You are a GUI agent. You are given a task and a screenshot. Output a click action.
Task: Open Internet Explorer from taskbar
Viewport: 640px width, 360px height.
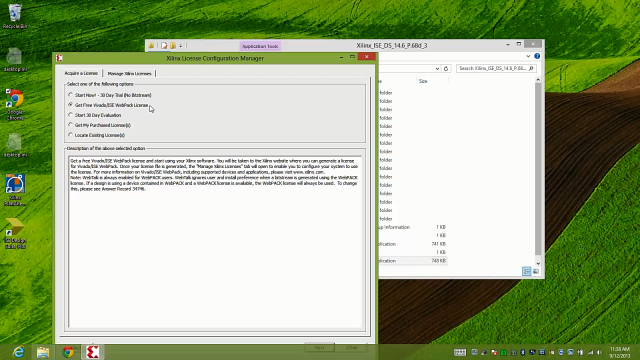pos(18,352)
